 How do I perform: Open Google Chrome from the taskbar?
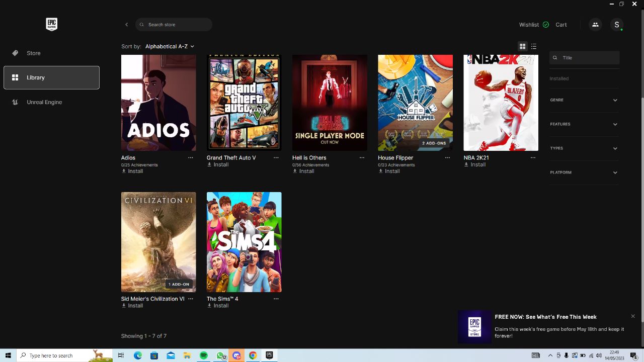(x=253, y=355)
